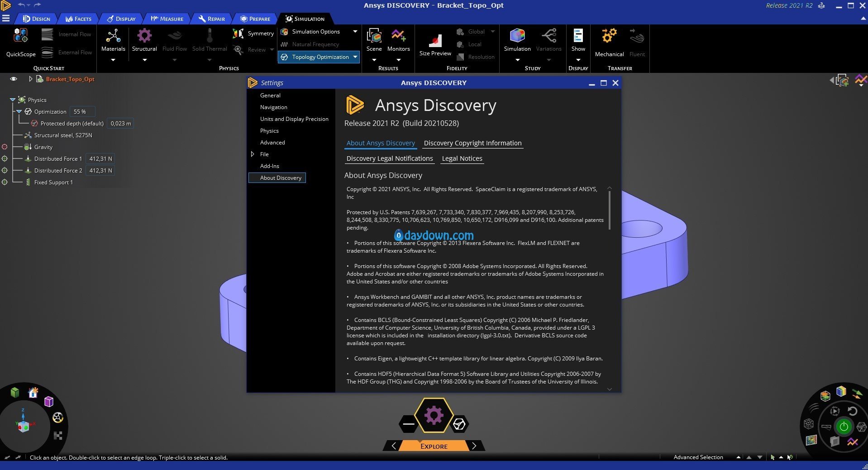Click the scroll-down arrow of the About text
Image resolution: width=868 pixels, height=470 pixels.
(x=609, y=389)
